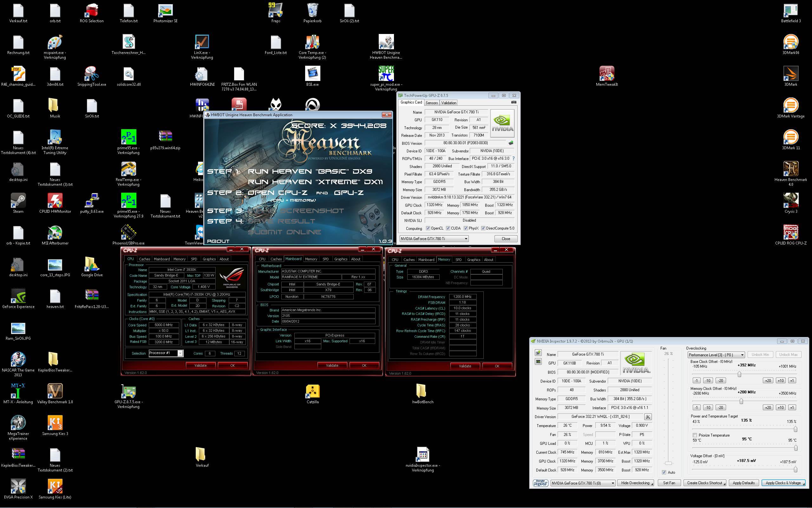
Task: Open the Processor #1 selection dropdown in CPU-Z
Action: click(166, 353)
